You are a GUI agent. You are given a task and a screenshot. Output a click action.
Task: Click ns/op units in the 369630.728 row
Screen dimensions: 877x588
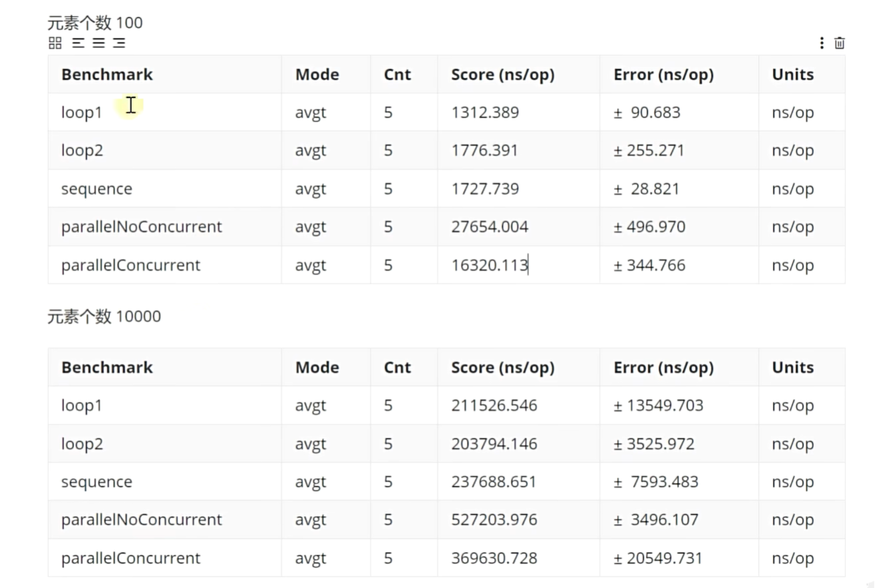793,559
